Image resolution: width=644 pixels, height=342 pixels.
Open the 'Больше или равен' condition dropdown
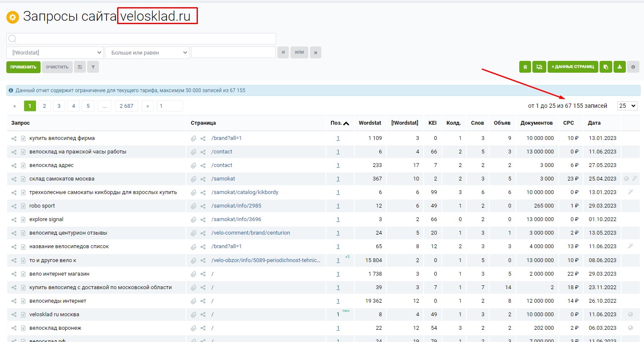click(147, 52)
